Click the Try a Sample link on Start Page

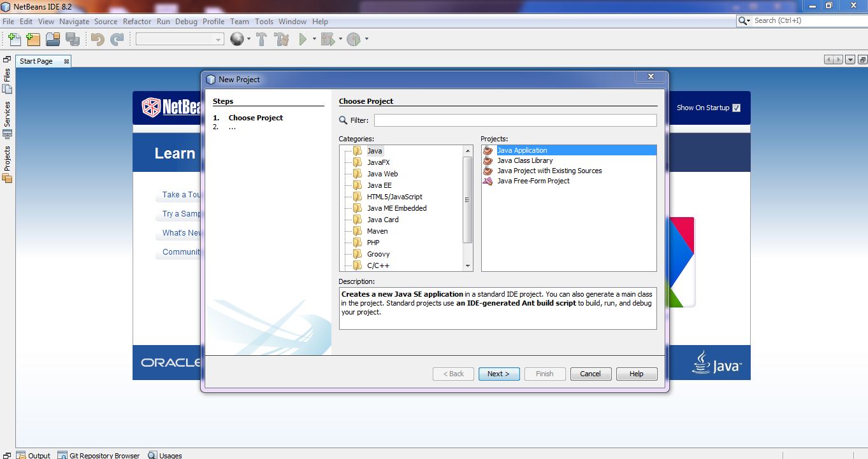pos(182,214)
